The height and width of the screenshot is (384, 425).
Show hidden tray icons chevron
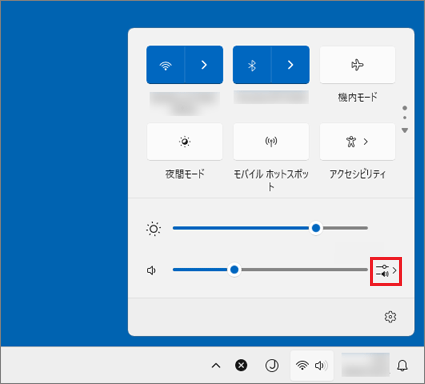pyautogui.click(x=216, y=366)
